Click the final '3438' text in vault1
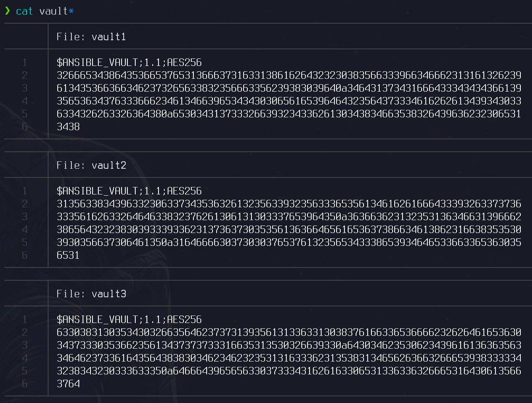The width and height of the screenshot is (532, 403). point(68,127)
